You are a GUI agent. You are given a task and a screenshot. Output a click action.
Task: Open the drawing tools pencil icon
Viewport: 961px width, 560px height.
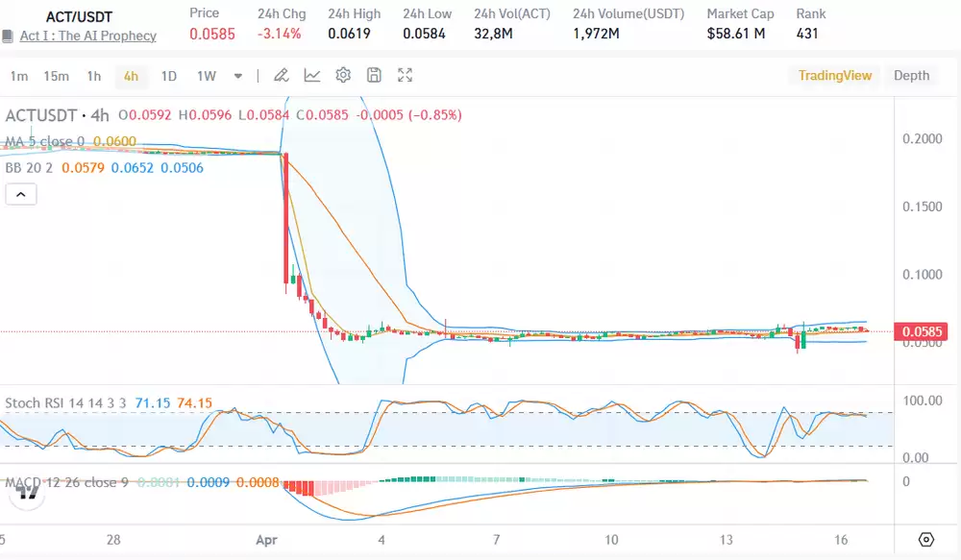(x=281, y=76)
